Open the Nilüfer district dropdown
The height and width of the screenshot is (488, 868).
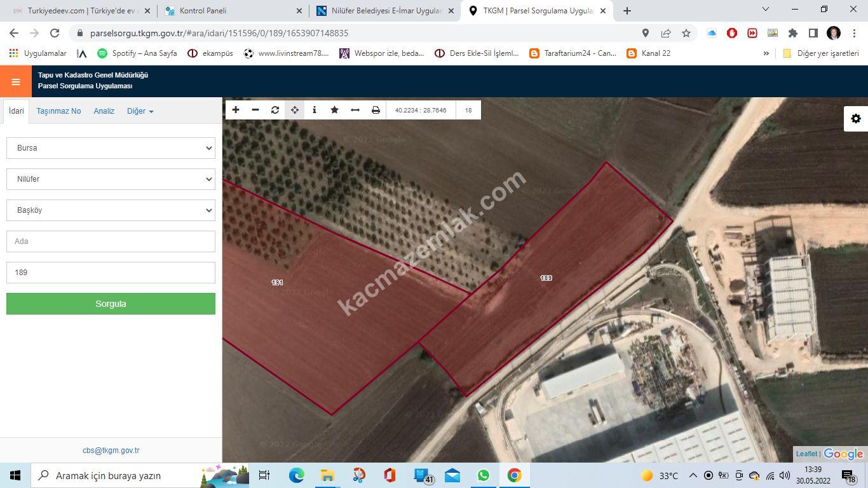(111, 179)
